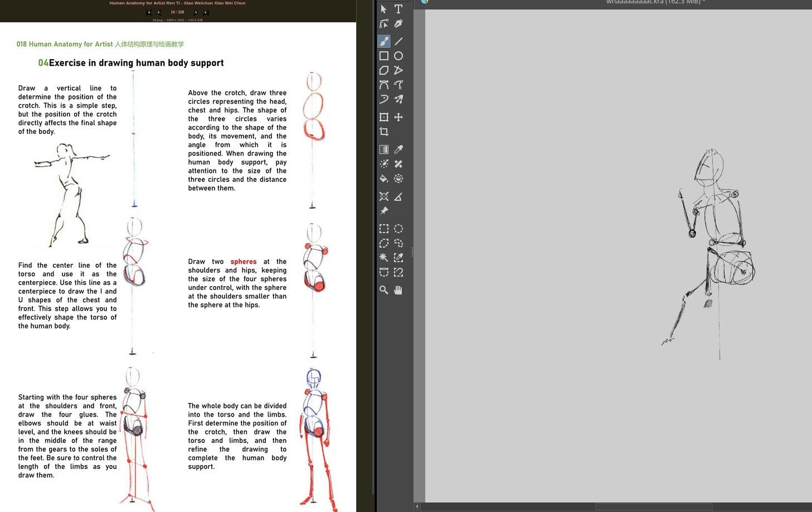This screenshot has width=812, height=512.
Task: Select the Gradient tool
Action: (x=384, y=149)
